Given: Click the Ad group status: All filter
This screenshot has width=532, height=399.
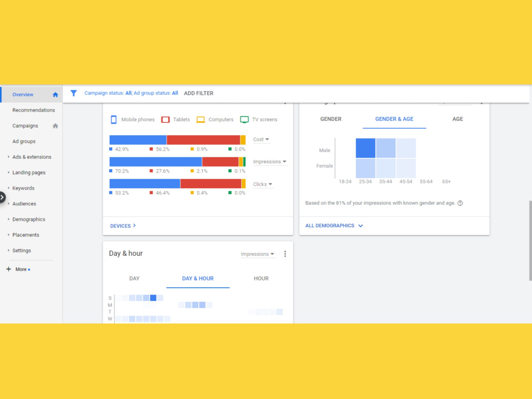Looking at the screenshot, I should coord(156,93).
